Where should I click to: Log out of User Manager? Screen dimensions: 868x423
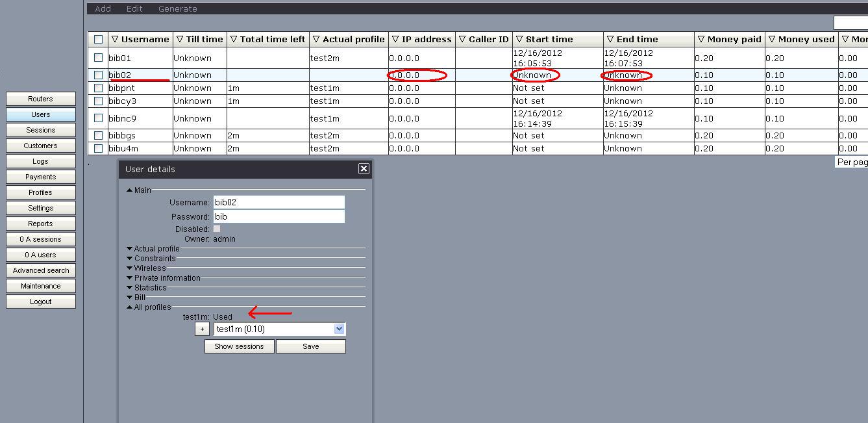click(41, 301)
